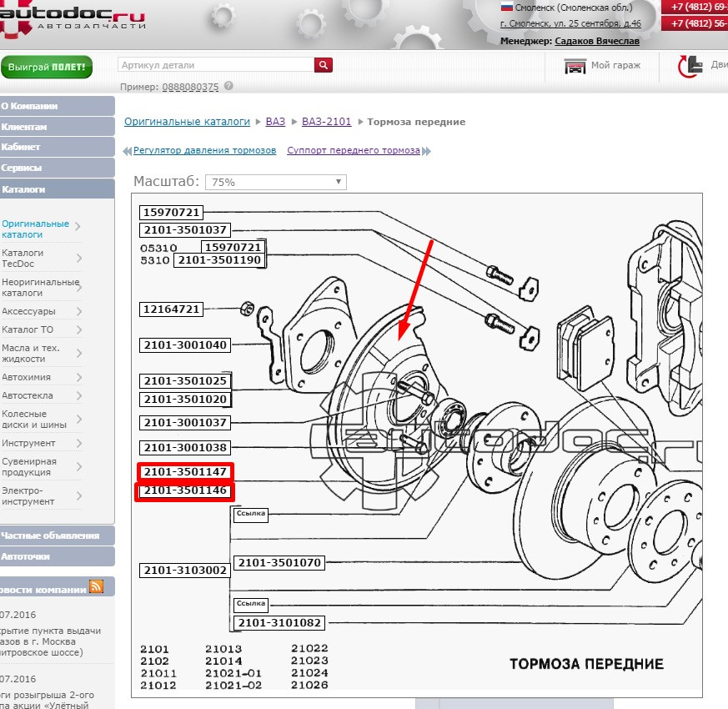728x709 pixels.
Task: Open the Масштаб 75% dropdown
Action: click(x=276, y=182)
